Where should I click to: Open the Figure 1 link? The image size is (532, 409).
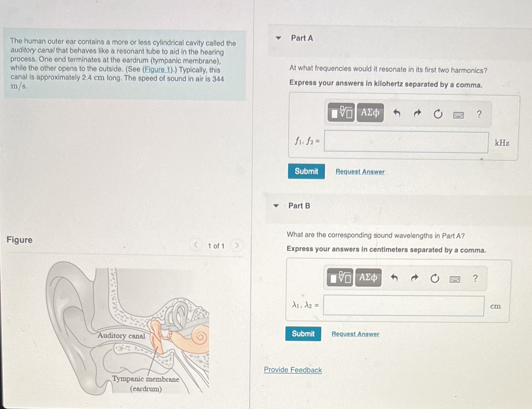(157, 69)
